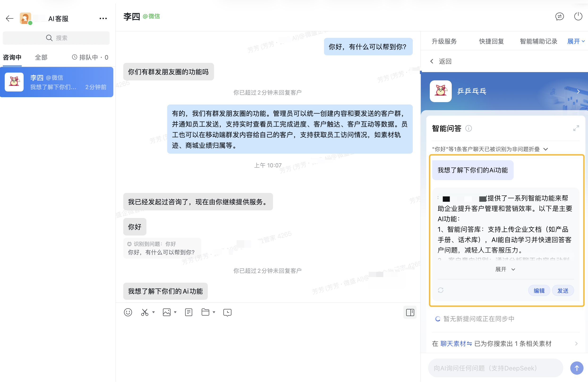Image resolution: width=588 pixels, height=382 pixels.
Task: Open the quick text notes icon
Action: [188, 312]
